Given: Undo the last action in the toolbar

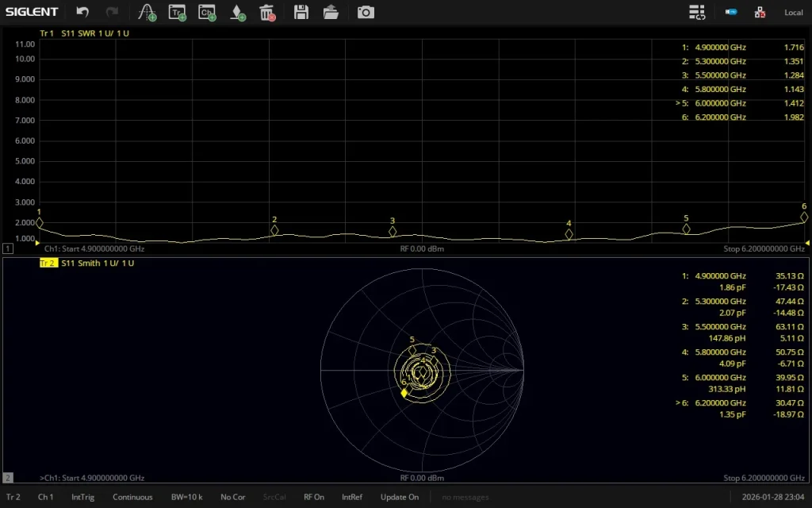Looking at the screenshot, I should point(82,12).
